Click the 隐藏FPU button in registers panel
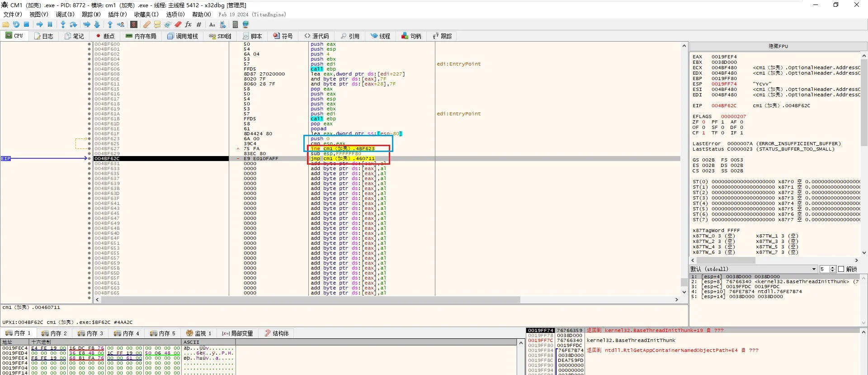 click(778, 46)
